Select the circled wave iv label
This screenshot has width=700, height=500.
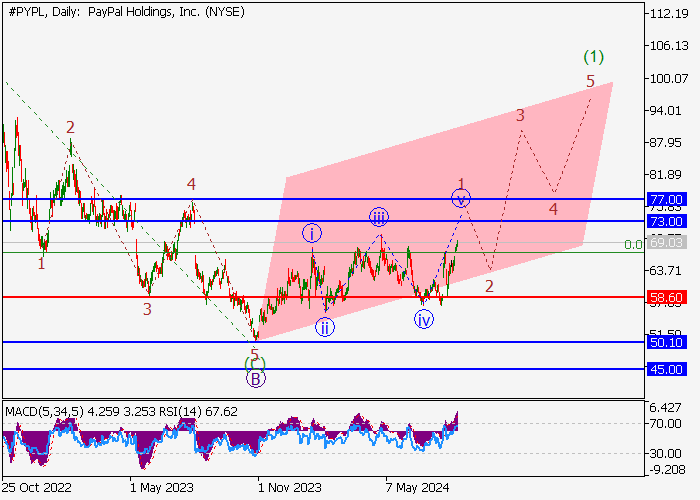[x=424, y=320]
